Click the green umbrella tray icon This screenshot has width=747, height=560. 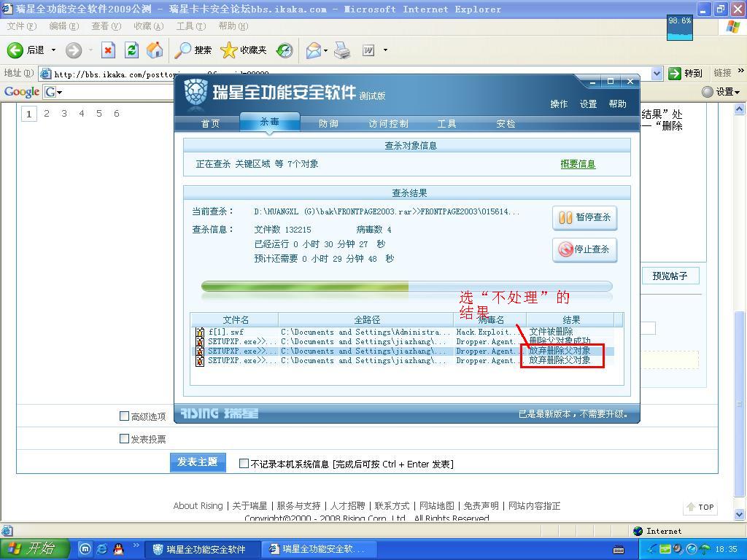coord(705,549)
